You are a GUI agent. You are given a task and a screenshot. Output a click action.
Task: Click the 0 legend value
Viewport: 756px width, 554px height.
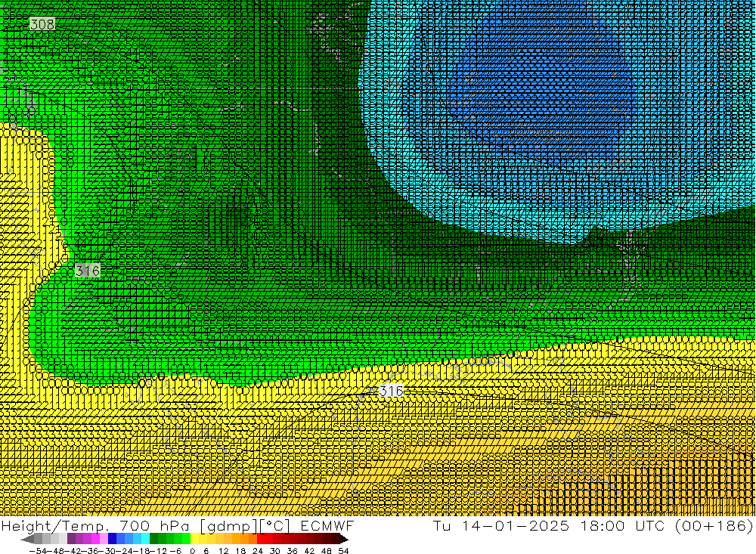(192, 551)
